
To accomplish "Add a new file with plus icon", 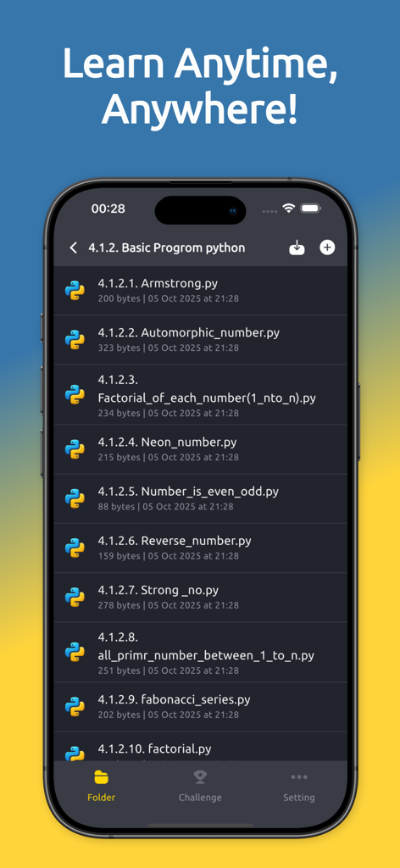I will point(327,248).
